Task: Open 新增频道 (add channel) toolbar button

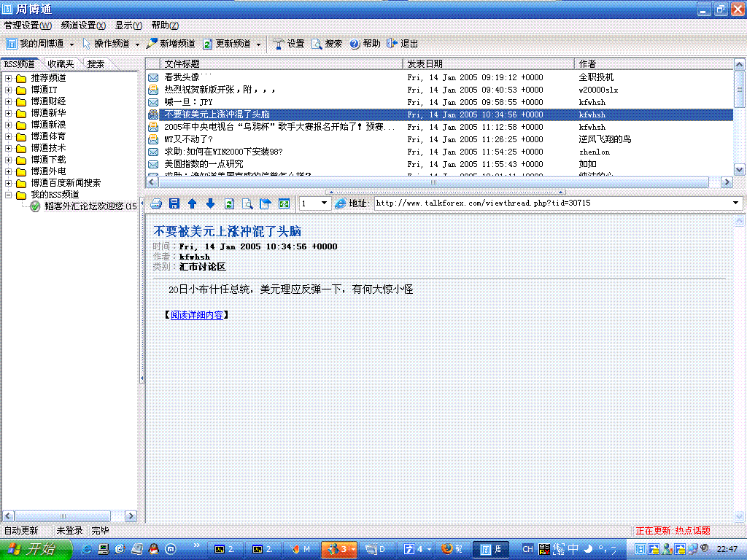Action: pos(171,43)
